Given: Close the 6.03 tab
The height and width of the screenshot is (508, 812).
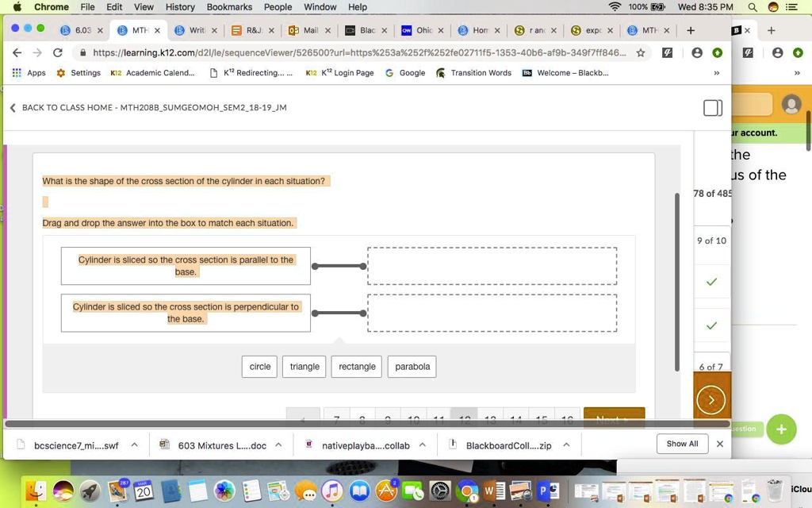Looking at the screenshot, I should 100,30.
